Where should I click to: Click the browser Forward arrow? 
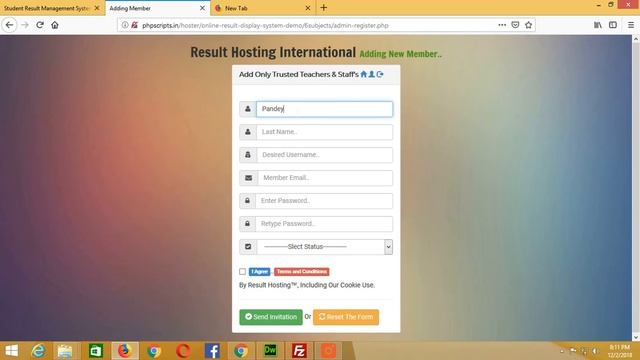click(25, 25)
